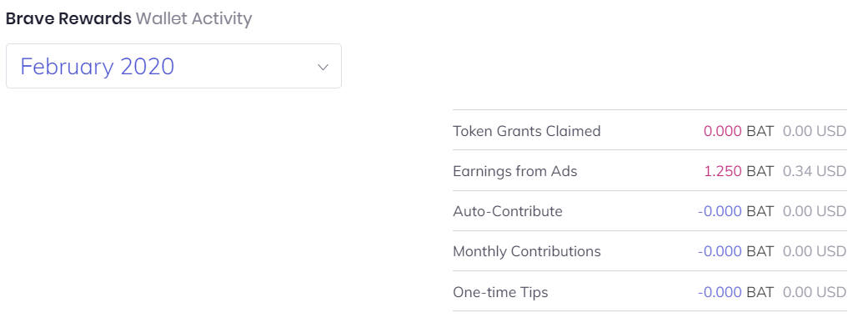Click the Auto-Contribute 0.00 USD value
This screenshot has height=318, width=868.
click(x=815, y=211)
